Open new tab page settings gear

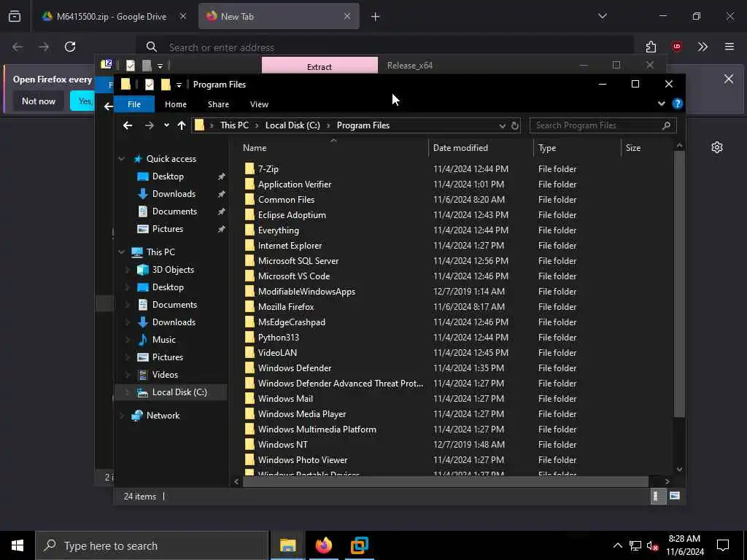(716, 147)
